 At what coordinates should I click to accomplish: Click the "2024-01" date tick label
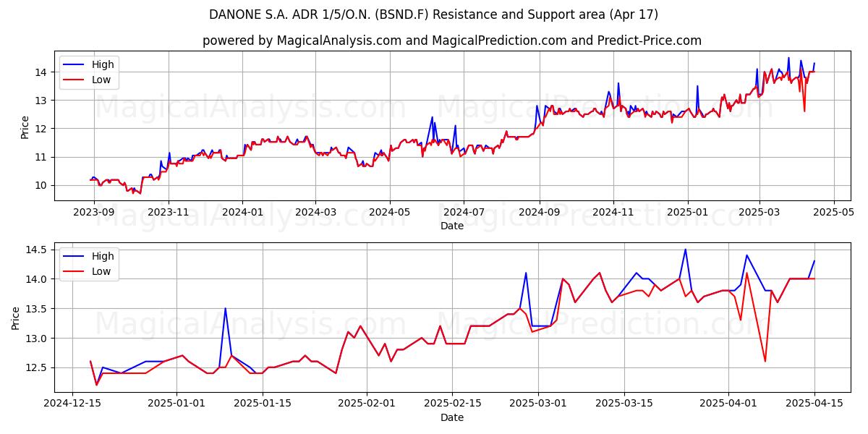pos(242,212)
